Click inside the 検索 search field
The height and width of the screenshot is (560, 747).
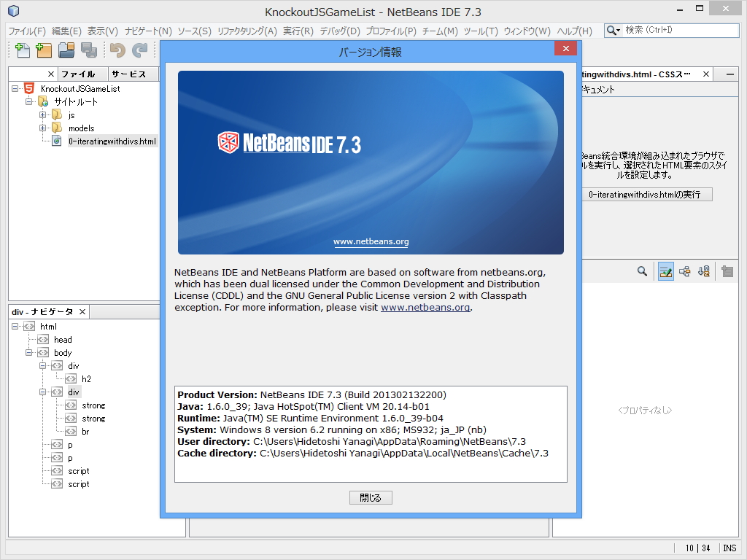click(678, 30)
